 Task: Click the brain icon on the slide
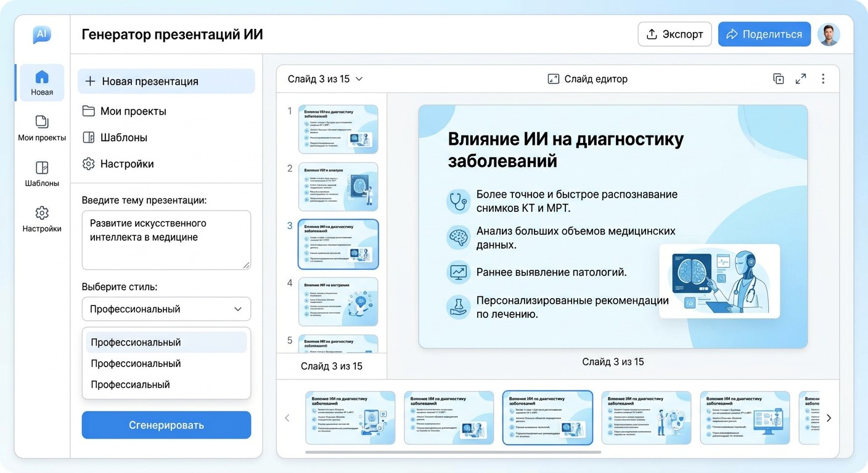pyautogui.click(x=458, y=238)
